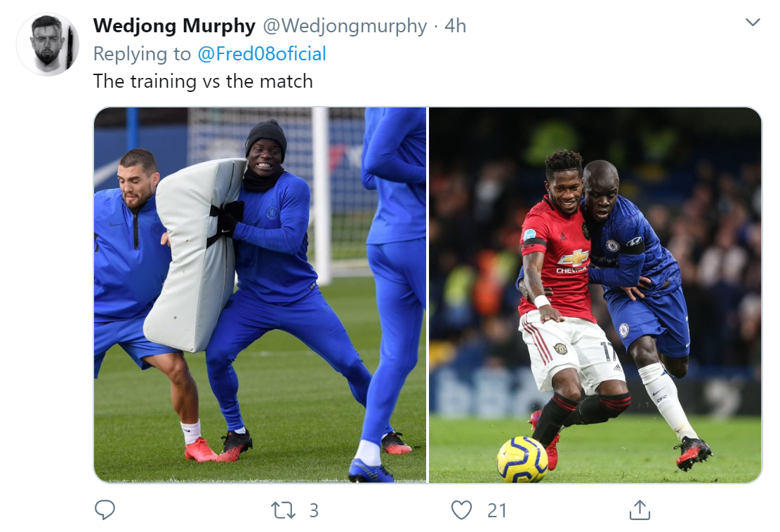Screen dimensions: 780x532
Task: Visit the @Wedjongmurphy handle
Action: [x=345, y=26]
